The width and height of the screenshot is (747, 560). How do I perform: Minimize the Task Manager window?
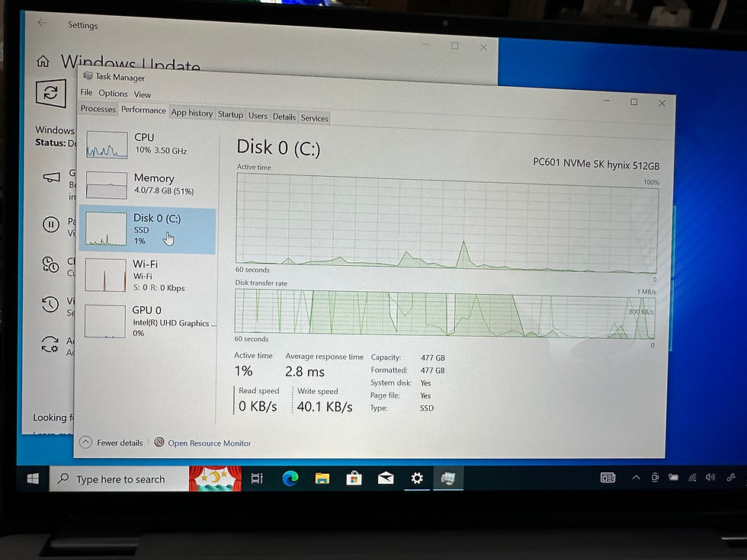pyautogui.click(x=607, y=101)
